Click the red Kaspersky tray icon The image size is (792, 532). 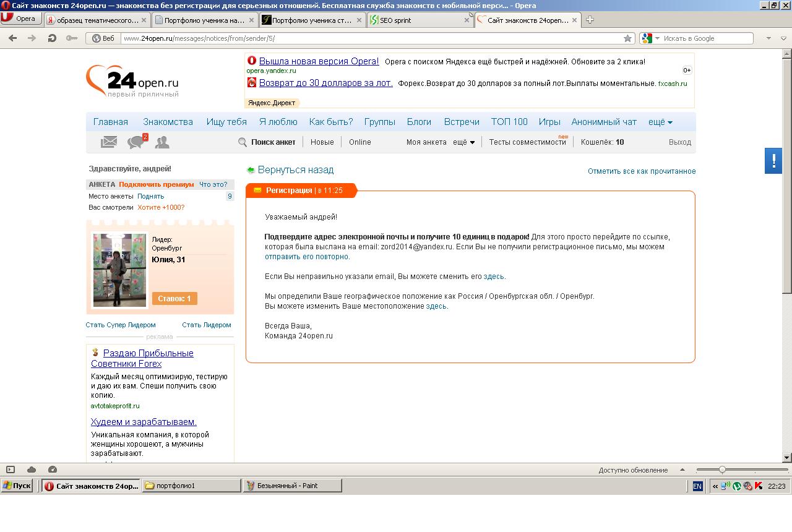coord(758,486)
